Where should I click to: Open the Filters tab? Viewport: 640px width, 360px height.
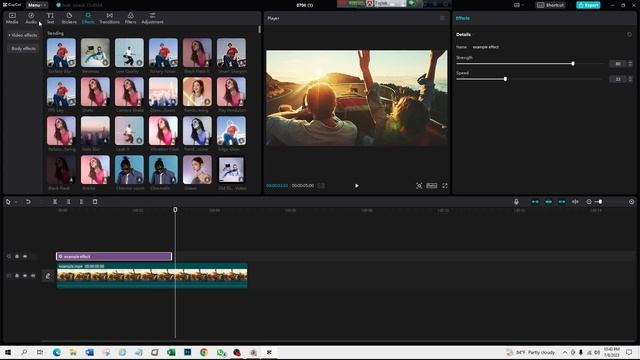131,18
